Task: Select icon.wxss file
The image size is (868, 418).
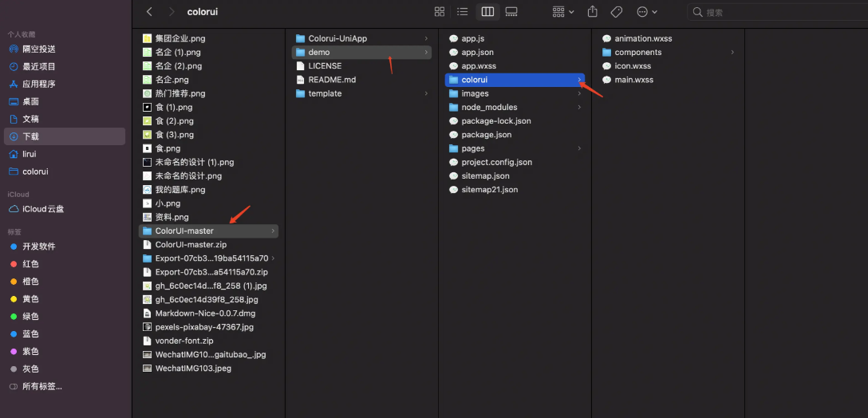Action: point(669,66)
